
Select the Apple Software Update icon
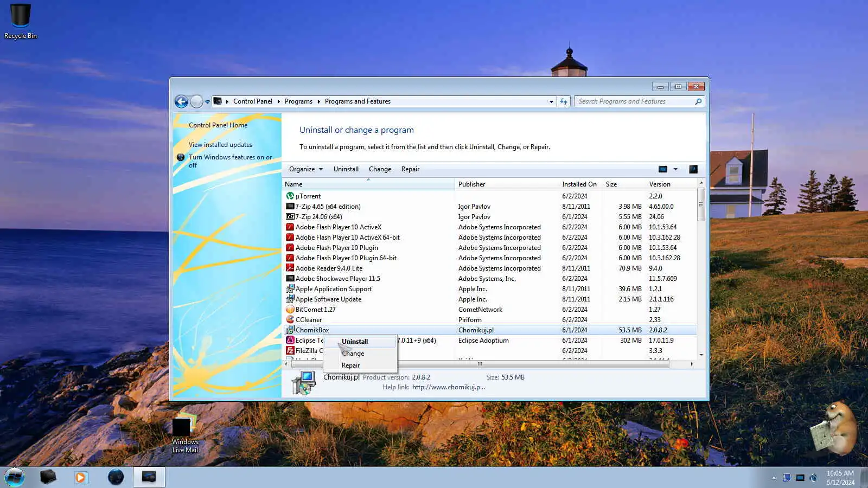290,299
